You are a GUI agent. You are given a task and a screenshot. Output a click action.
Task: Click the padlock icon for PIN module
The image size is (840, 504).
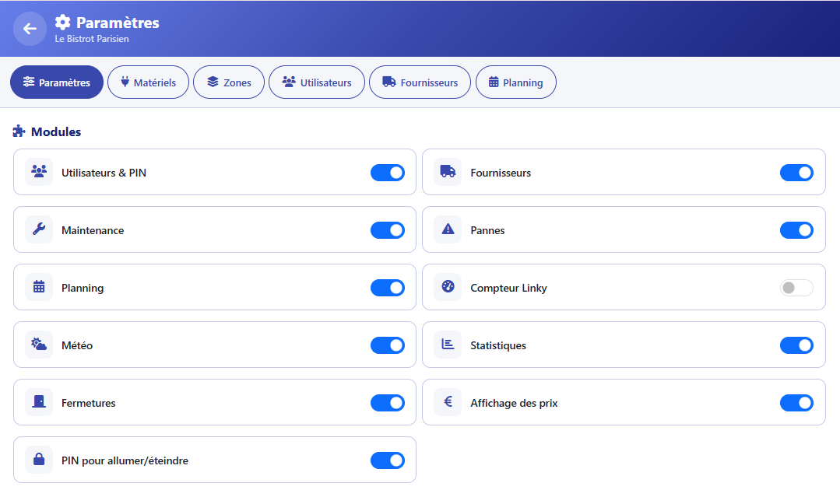tap(39, 460)
